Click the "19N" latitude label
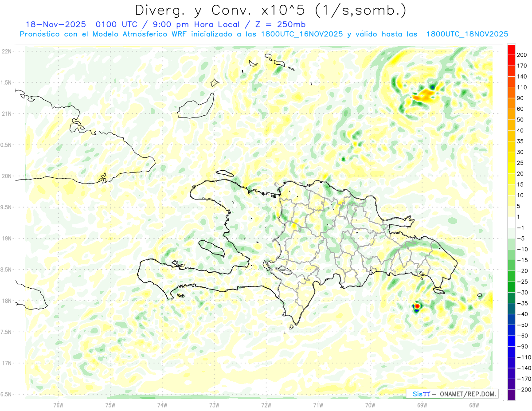The height and width of the screenshot is (411, 532). pos(7,239)
